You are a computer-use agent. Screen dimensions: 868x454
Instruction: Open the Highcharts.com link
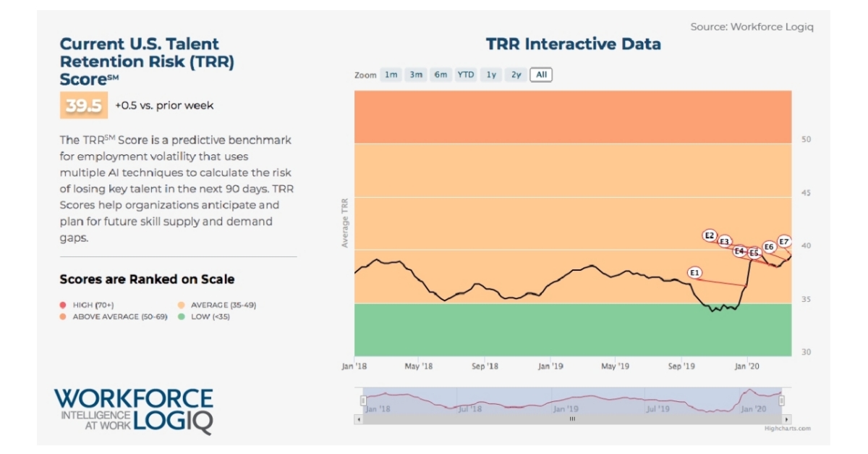pos(788,428)
